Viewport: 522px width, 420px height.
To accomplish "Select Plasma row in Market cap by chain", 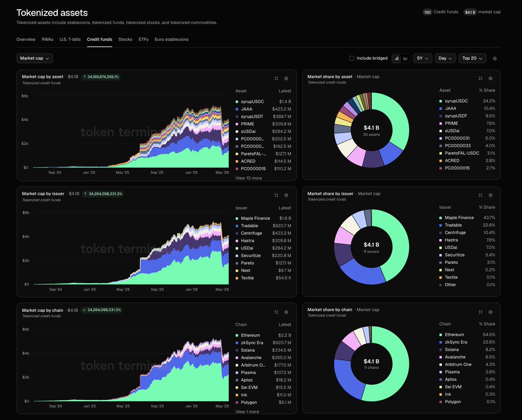I will [263, 373].
